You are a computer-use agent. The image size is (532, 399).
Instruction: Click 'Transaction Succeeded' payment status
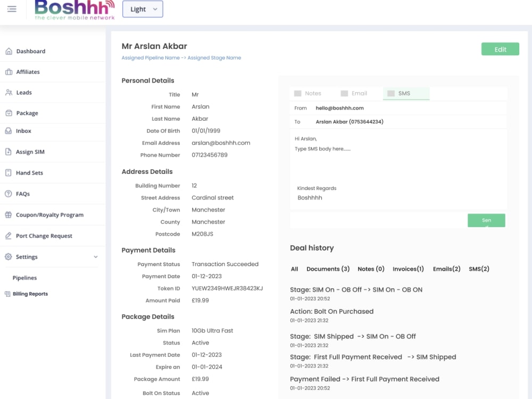click(x=225, y=264)
